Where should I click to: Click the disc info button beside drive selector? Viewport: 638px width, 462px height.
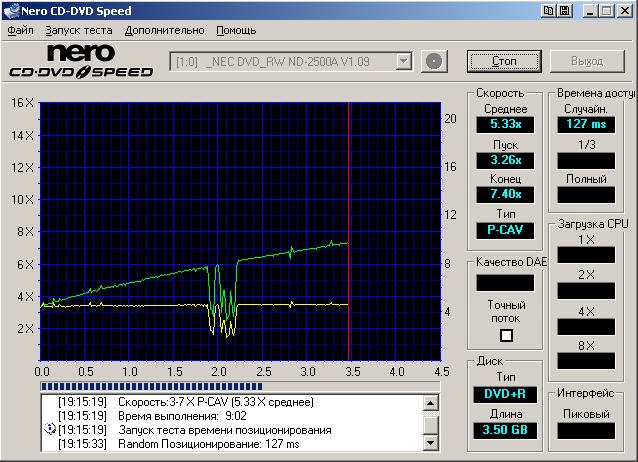[433, 62]
